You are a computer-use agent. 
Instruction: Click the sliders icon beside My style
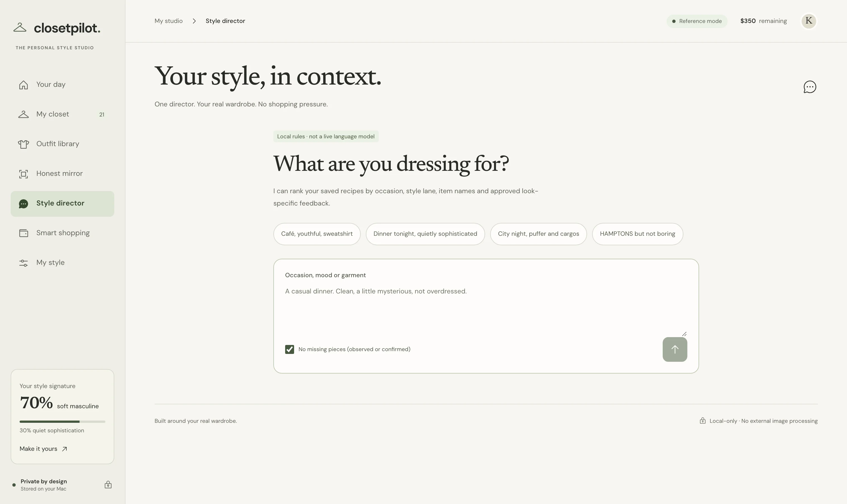(x=24, y=263)
